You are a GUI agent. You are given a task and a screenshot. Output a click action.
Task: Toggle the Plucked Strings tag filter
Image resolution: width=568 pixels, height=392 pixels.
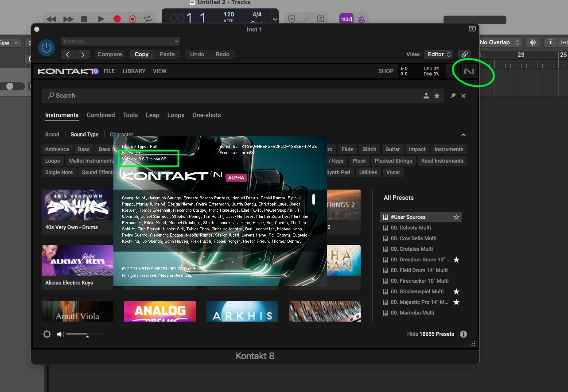pos(393,161)
